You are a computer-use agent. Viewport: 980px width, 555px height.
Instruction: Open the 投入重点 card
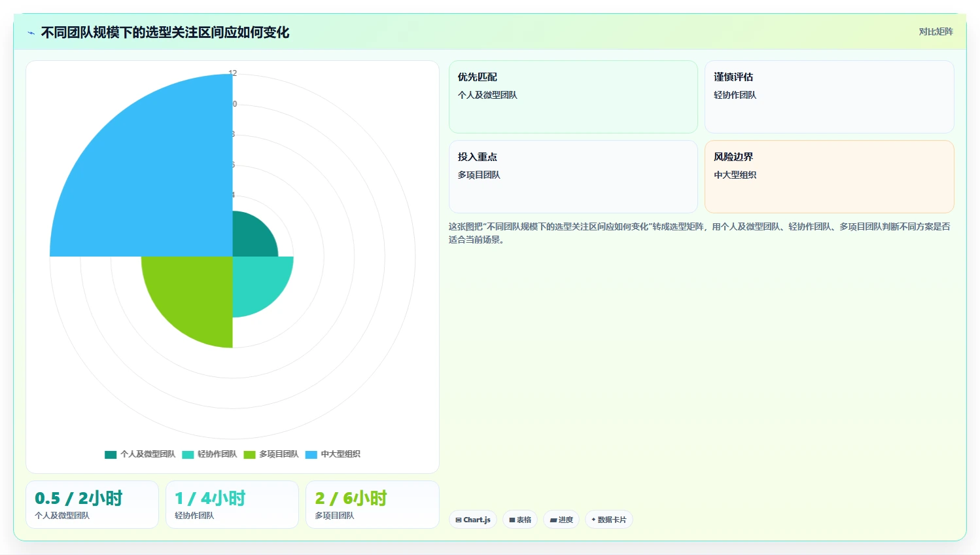tap(573, 177)
